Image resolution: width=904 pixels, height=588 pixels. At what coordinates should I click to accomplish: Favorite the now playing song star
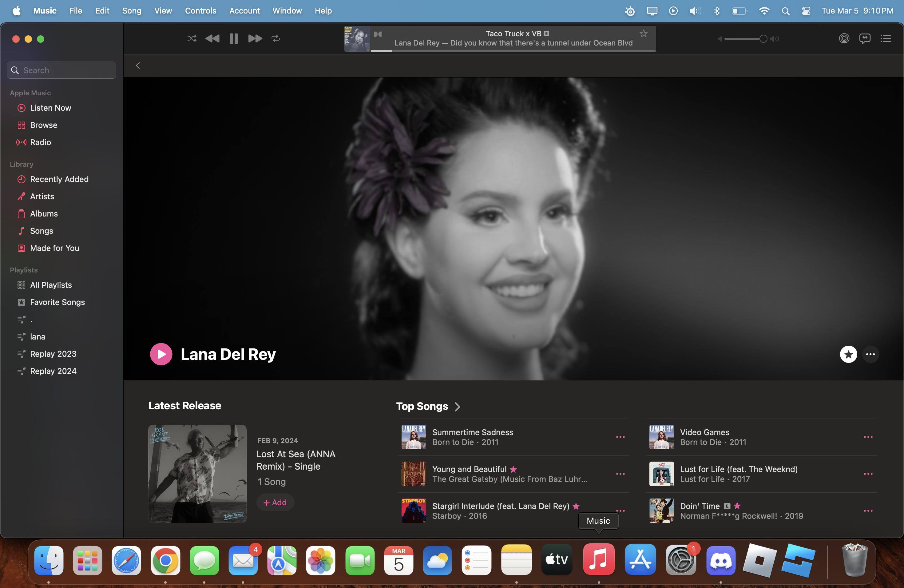pyautogui.click(x=644, y=34)
